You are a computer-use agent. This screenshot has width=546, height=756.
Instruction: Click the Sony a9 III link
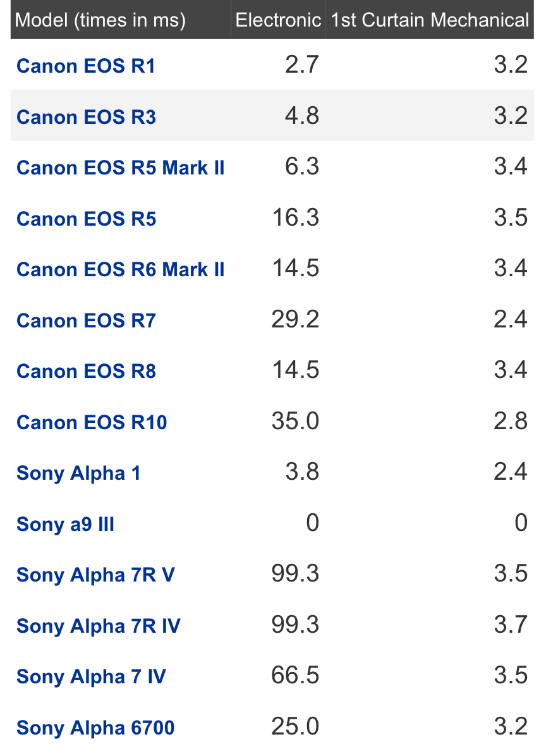tap(65, 524)
